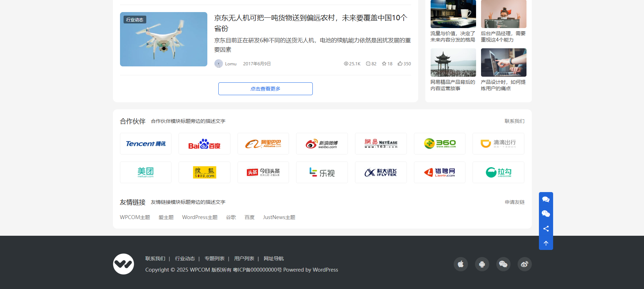Open the Meituan partner logo
Viewport: 644px width, 289px height.
(x=146, y=172)
